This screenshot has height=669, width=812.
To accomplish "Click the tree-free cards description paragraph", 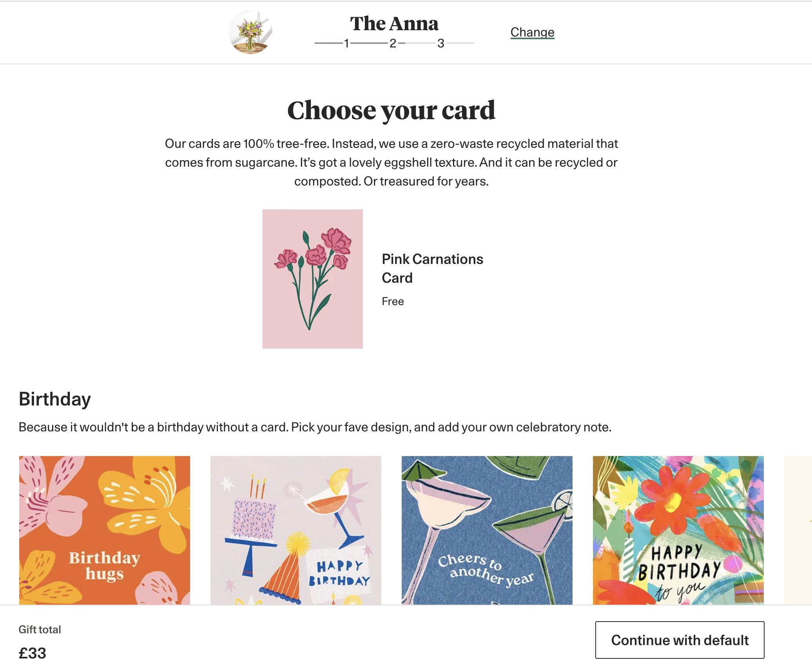I will [391, 162].
